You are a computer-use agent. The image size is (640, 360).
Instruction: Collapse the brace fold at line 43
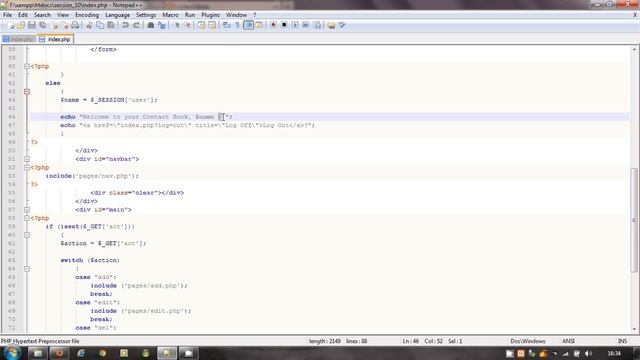pos(27,91)
